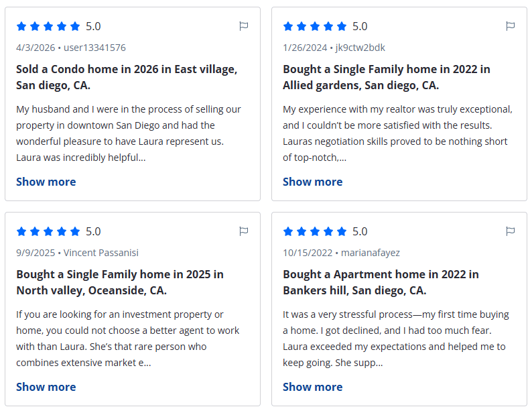Expand Allied gardens review with Show more

coord(312,182)
